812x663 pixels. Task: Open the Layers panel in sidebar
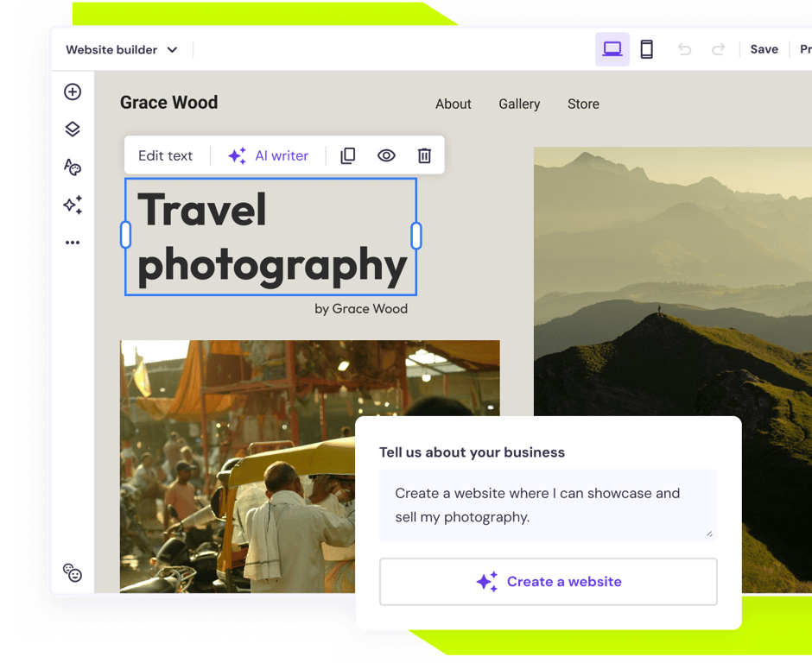click(73, 128)
